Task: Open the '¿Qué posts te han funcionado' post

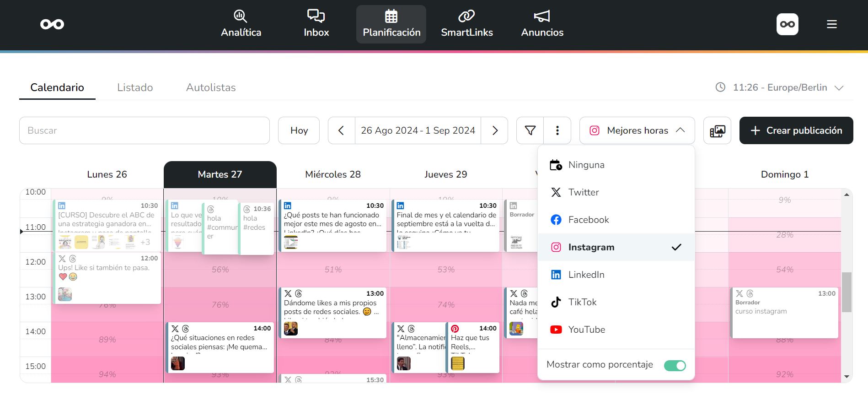Action: click(332, 225)
